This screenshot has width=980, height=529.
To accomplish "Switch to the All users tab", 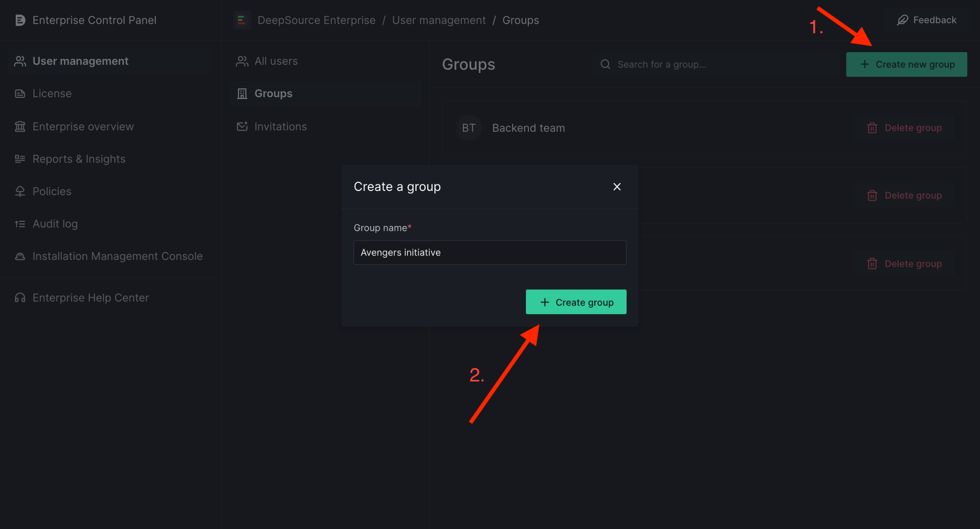I will 276,61.
